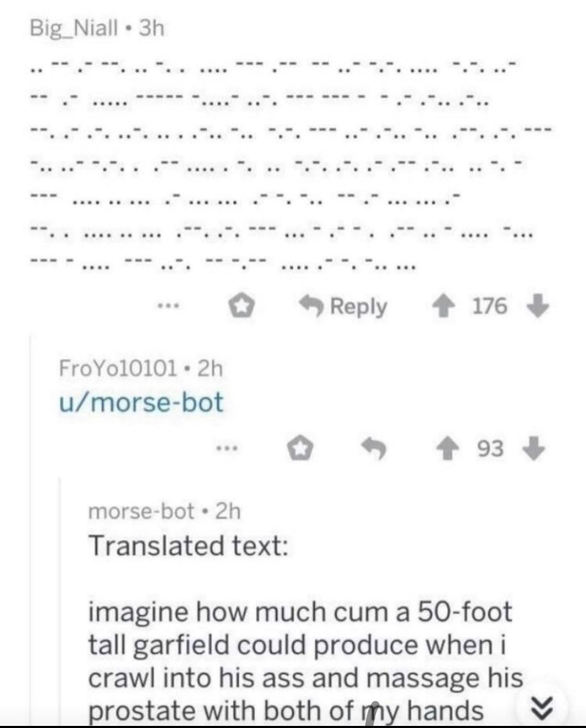Give award to FroYo10101's comment
Image resolution: width=586 pixels, height=728 pixels.
coord(301,449)
